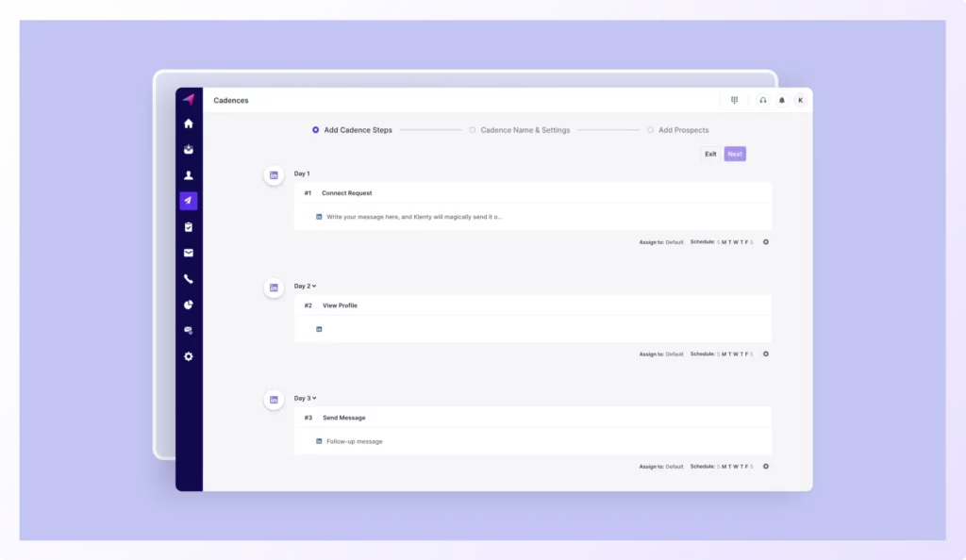Click the headset support icon
Screen dimensions: 966x560
(763, 100)
